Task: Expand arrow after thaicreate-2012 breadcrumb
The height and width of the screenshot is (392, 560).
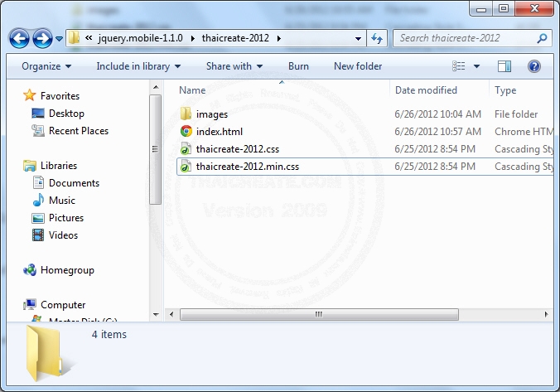Action: pyautogui.click(x=279, y=38)
